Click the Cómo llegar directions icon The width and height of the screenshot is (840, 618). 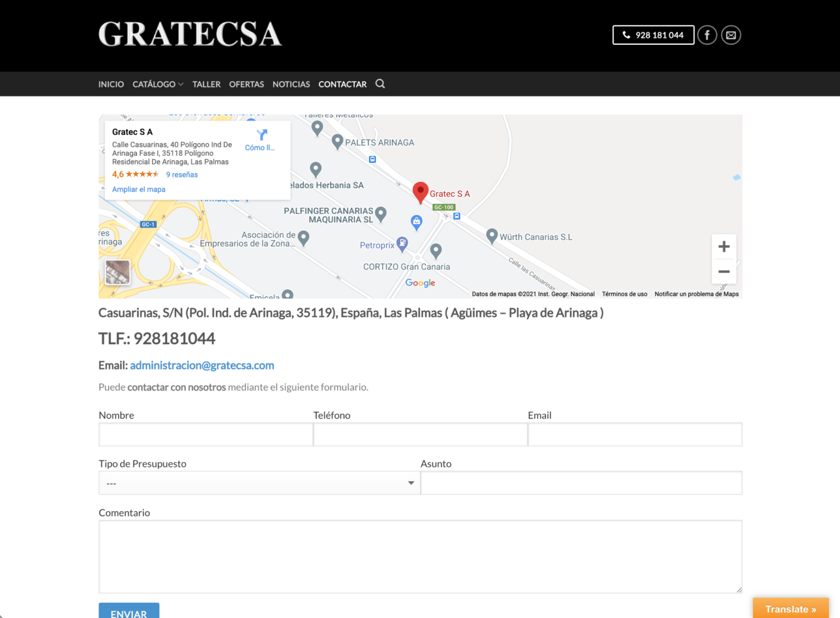pos(261,135)
